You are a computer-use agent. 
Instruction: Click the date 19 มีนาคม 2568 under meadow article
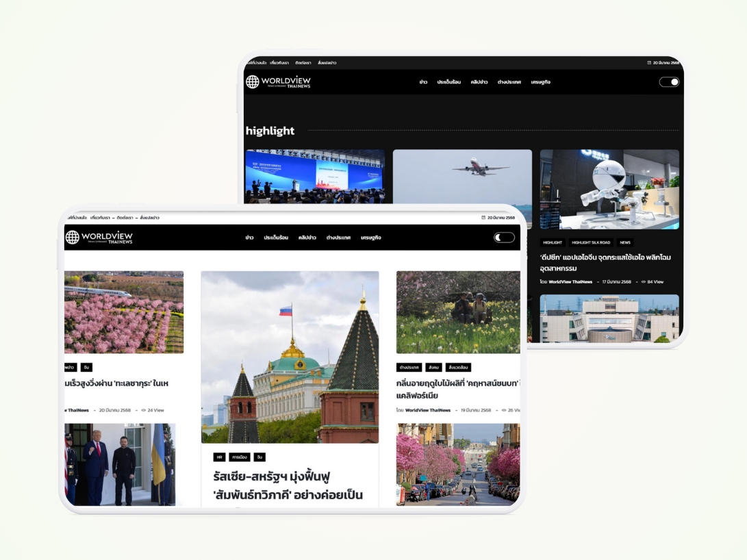[476, 410]
